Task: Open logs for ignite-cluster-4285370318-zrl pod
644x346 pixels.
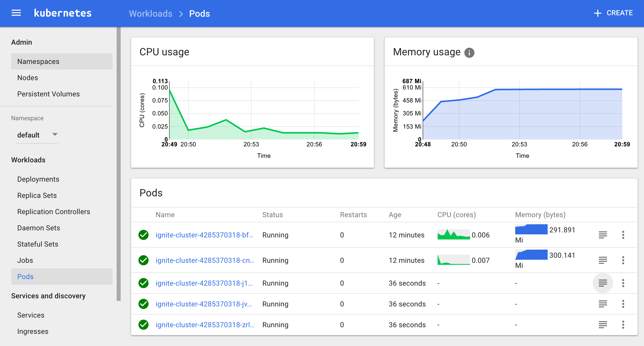Action: click(603, 325)
